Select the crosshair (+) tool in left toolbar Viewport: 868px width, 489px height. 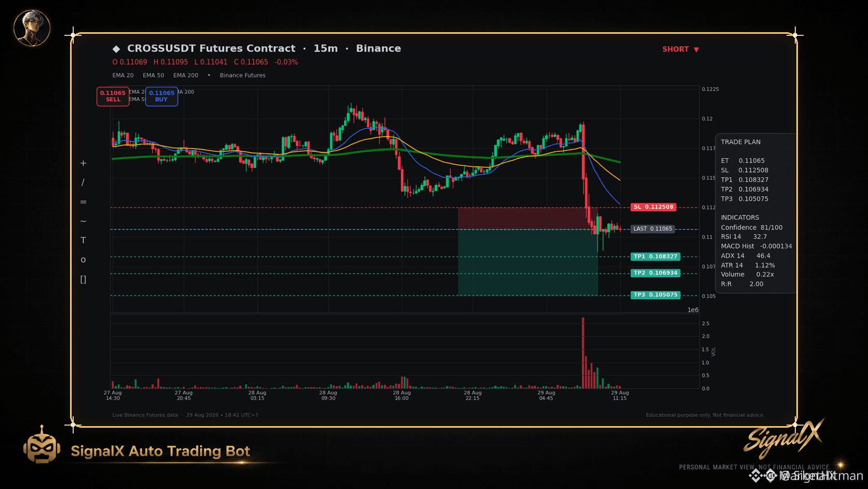pyautogui.click(x=83, y=163)
